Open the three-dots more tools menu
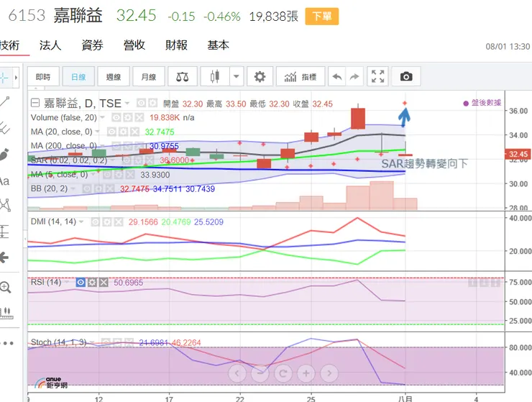Screen dimensions: 532x402 6,343
